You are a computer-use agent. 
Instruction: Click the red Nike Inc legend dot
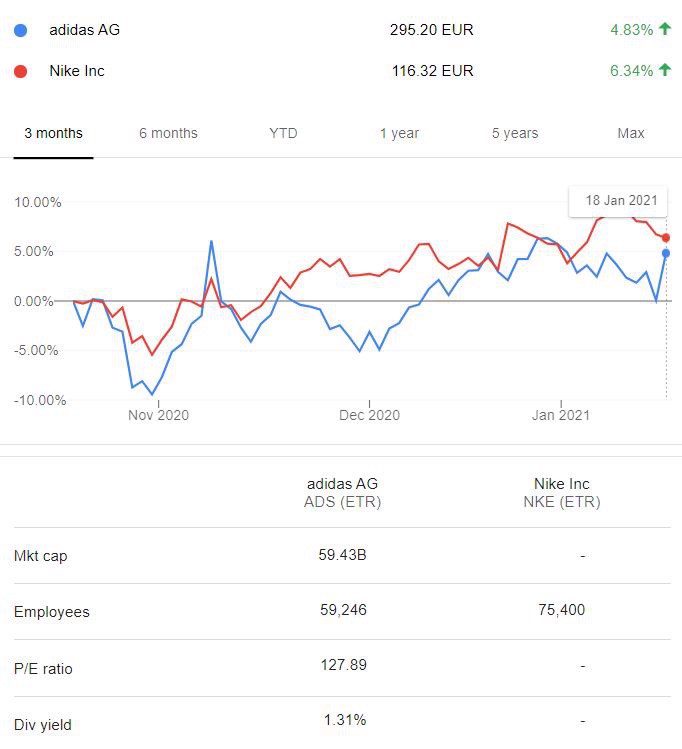(21, 71)
